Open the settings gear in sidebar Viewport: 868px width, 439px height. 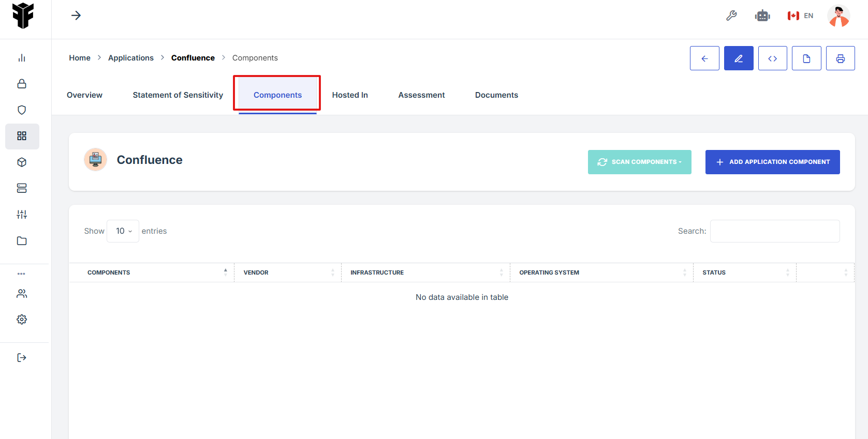[x=22, y=320]
